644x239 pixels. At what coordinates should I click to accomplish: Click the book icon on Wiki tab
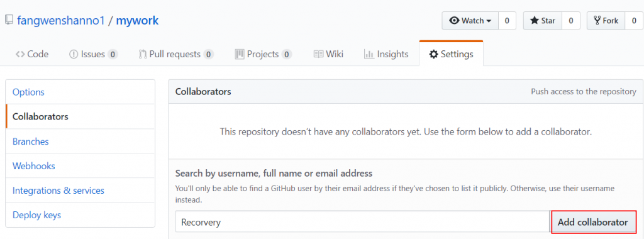(318, 54)
